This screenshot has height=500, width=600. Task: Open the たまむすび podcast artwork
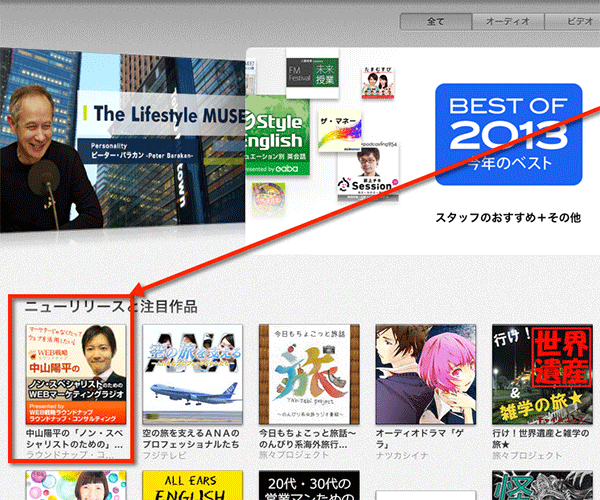[x=378, y=82]
